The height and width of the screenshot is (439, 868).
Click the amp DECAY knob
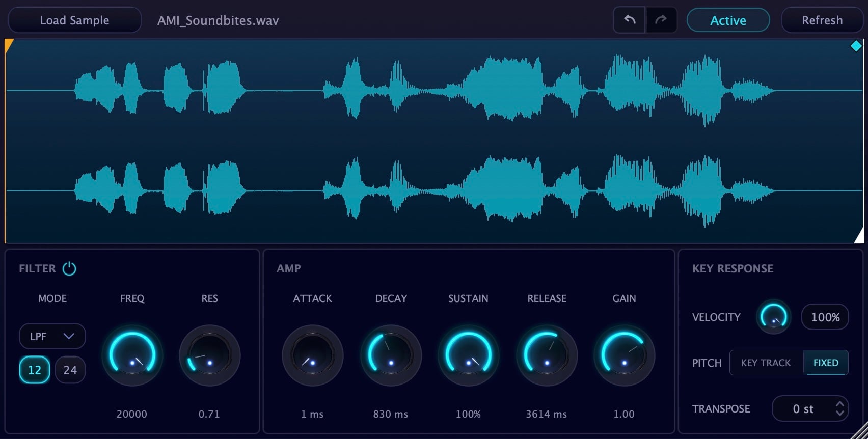click(391, 355)
